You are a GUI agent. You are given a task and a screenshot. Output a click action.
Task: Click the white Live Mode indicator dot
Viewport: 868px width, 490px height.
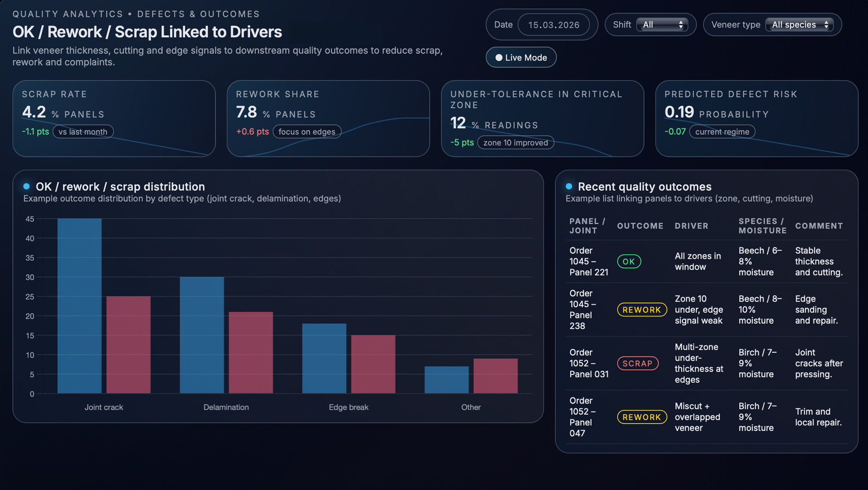[x=499, y=58]
